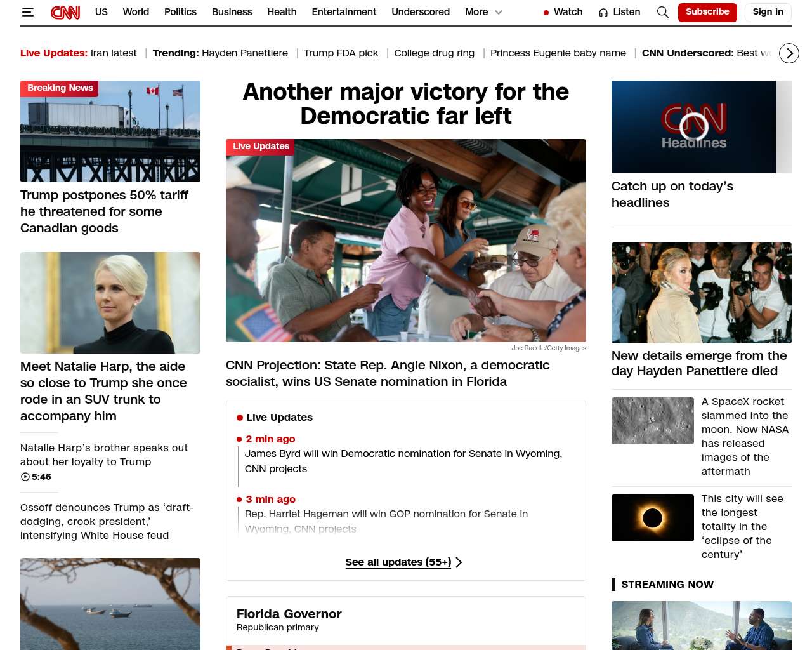Visit the Underscored section

click(x=421, y=12)
